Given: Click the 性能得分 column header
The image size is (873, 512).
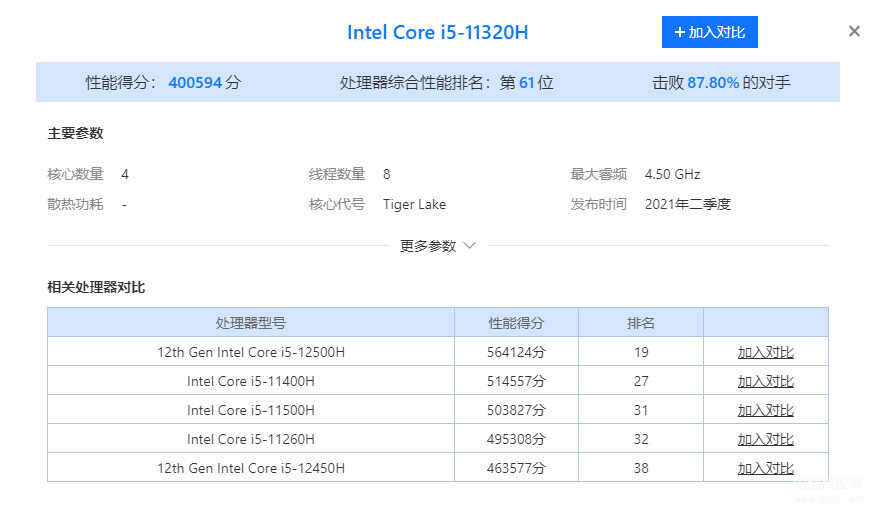Looking at the screenshot, I should coord(516,323).
